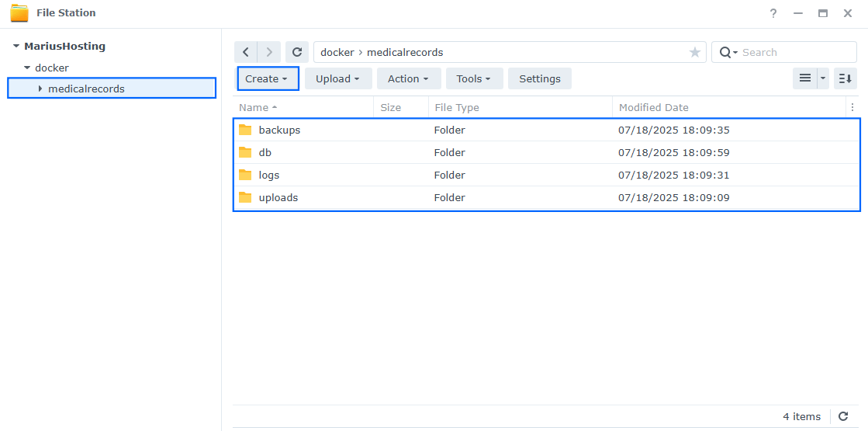Open the Action dropdown menu
Screen dimensions: 868x431
[409, 78]
